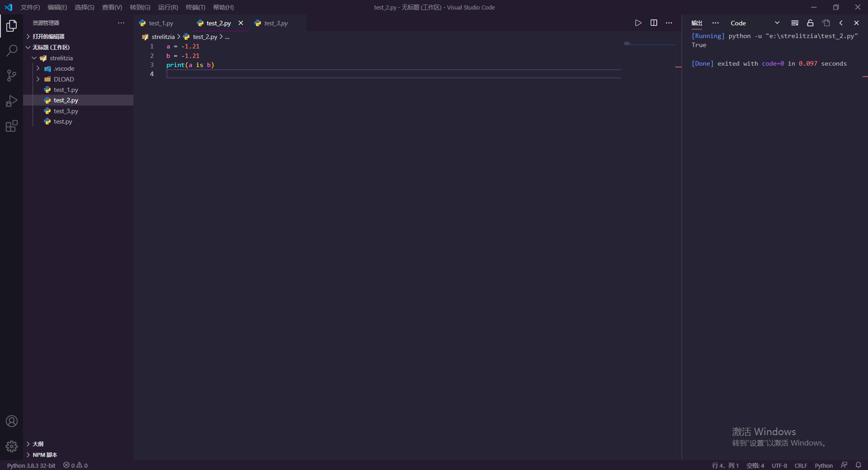Click the breadcrumb ellipsis symbol

tap(227, 37)
